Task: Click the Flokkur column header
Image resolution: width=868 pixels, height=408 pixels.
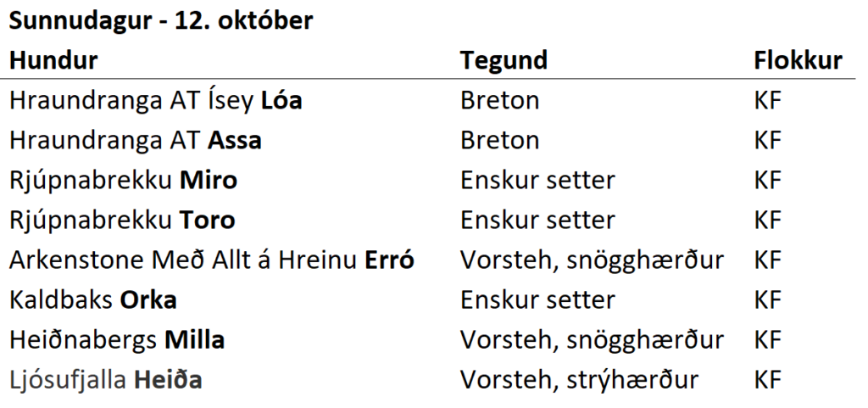Action: [798, 61]
